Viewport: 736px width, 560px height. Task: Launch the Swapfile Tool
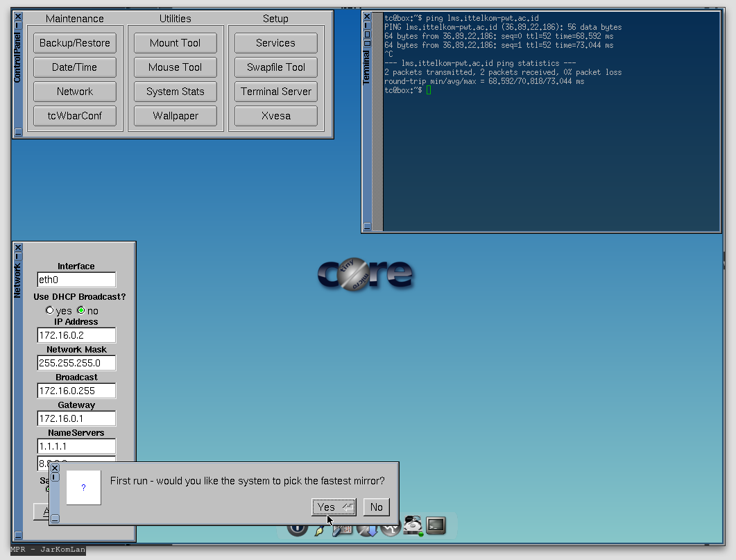click(x=276, y=67)
